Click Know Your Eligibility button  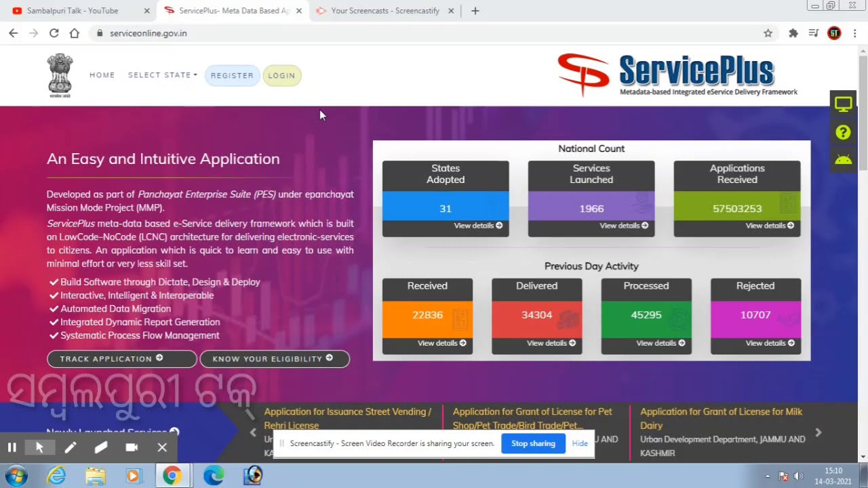[275, 359]
